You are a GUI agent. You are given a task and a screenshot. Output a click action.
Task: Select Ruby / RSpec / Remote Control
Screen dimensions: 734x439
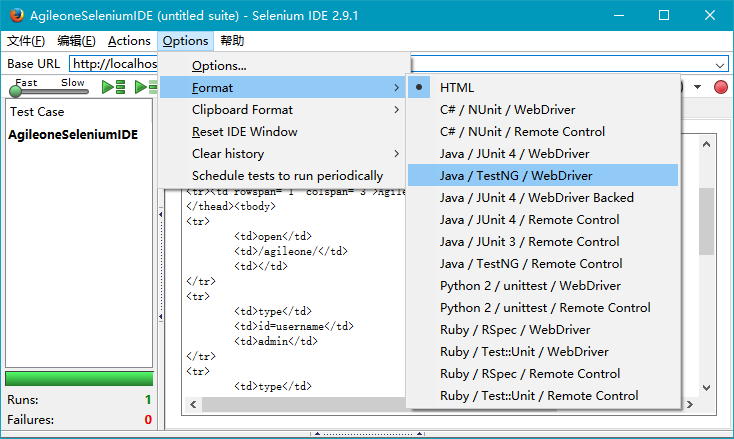[543, 373]
